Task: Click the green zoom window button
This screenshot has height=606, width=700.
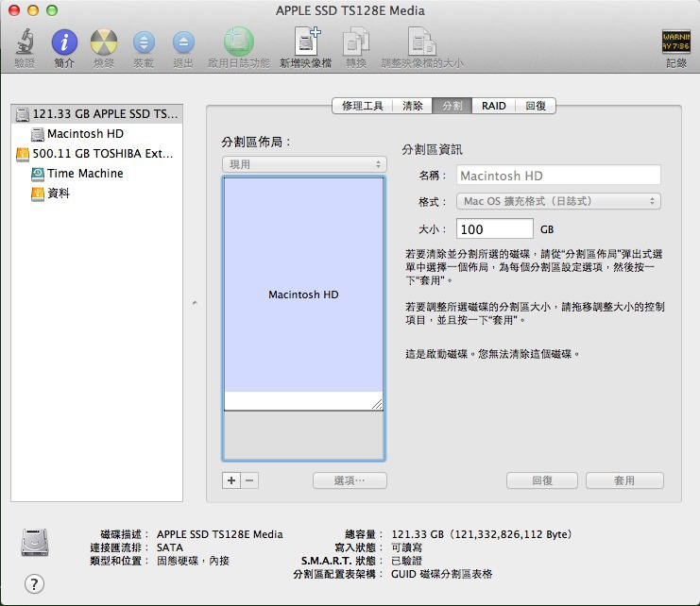Action: 52,10
